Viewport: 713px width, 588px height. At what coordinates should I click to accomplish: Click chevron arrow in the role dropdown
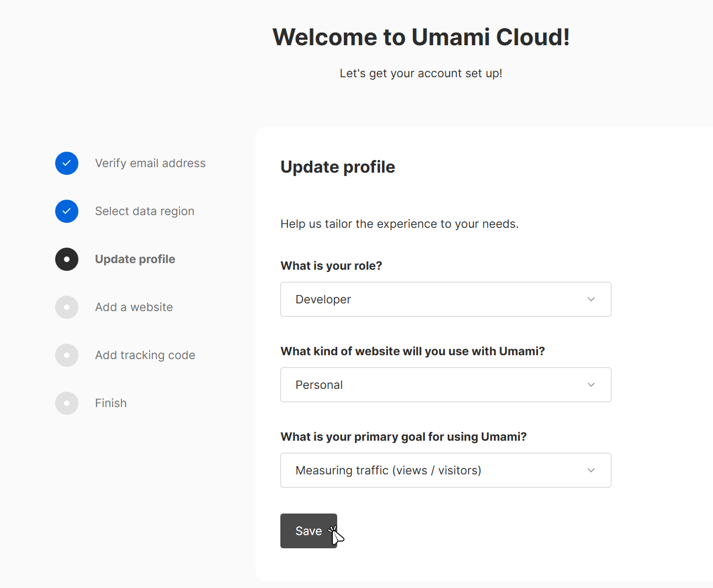click(x=591, y=300)
